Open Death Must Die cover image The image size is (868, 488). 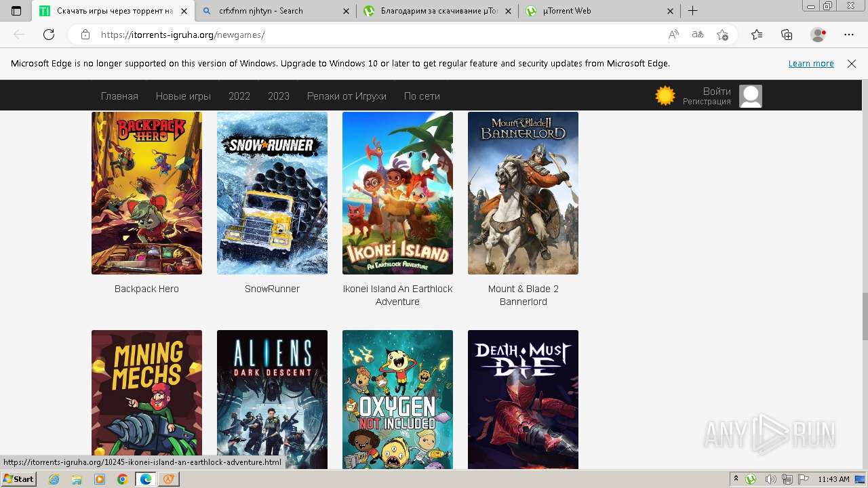(x=523, y=400)
